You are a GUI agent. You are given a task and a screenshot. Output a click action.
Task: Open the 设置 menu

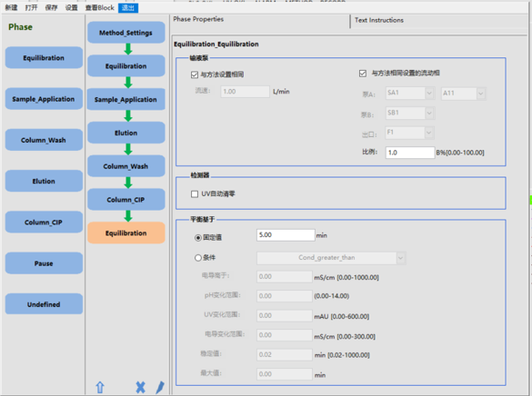pos(71,7)
